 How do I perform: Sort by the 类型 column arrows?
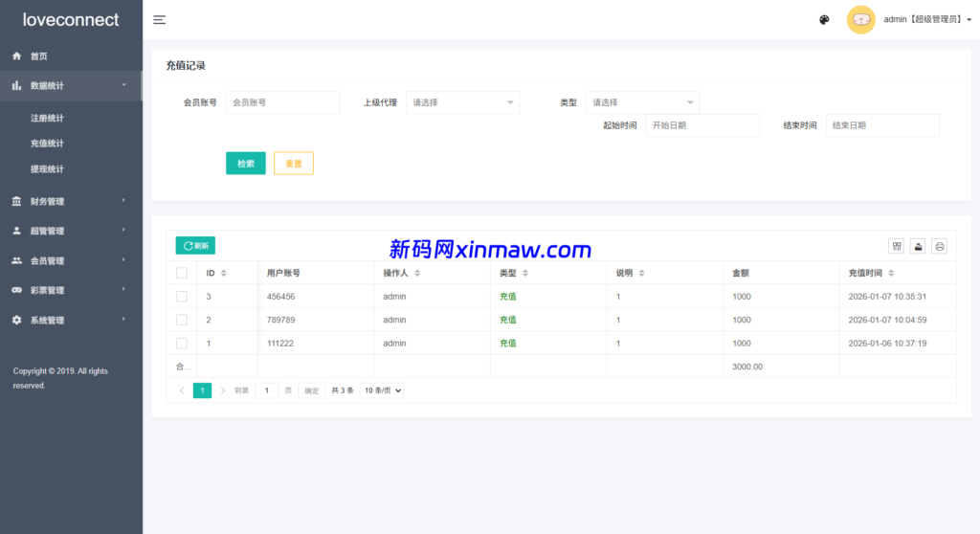pos(525,274)
